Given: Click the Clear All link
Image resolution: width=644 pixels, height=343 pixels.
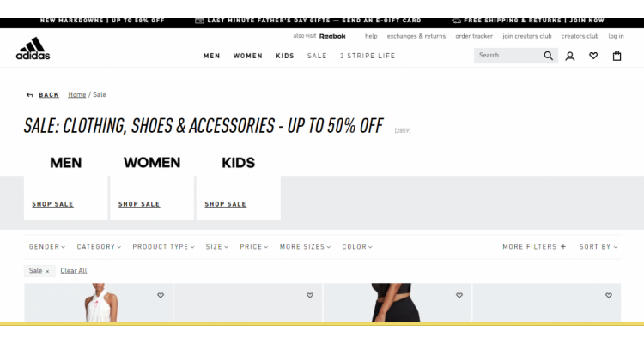Looking at the screenshot, I should click(x=74, y=271).
